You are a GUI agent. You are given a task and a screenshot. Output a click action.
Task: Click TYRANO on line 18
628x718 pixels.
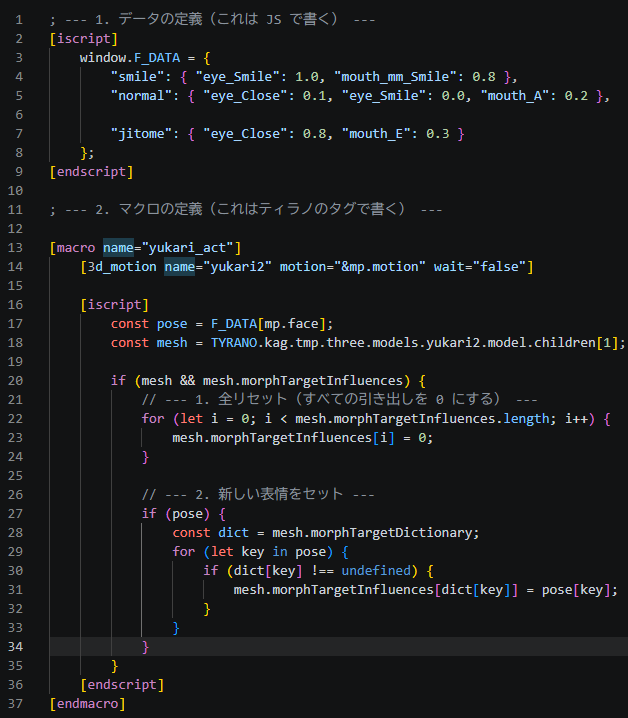[234, 343]
